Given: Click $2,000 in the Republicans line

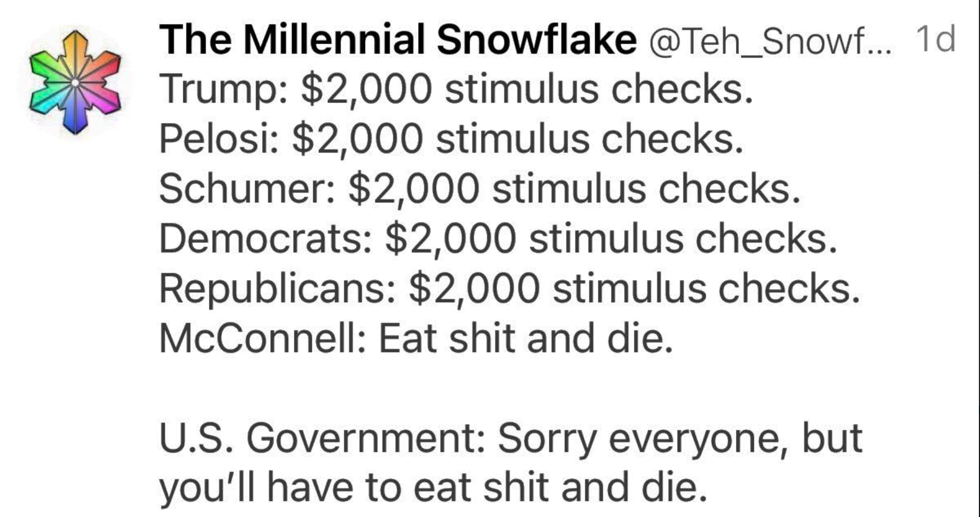Looking at the screenshot, I should tap(474, 289).
